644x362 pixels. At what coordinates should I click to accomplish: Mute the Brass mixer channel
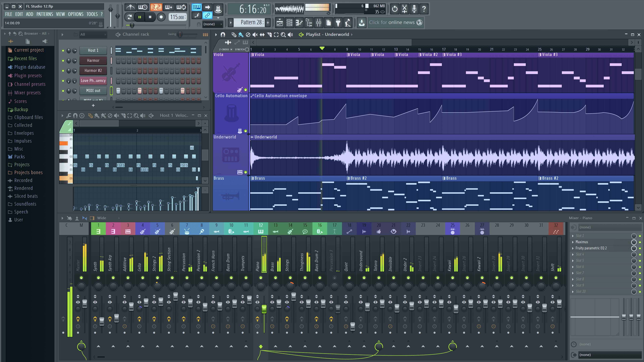pos(275,278)
